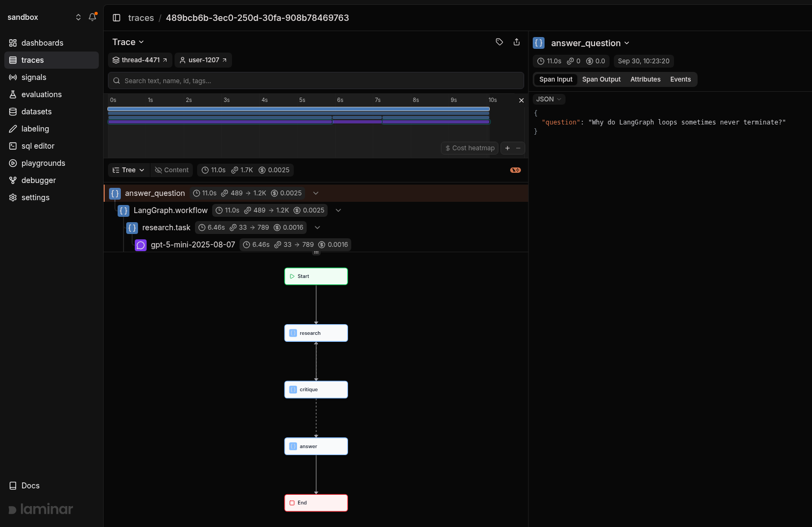Screen dimensions: 812x527
Task: Collapse the answer_question span row
Action: click(316, 193)
